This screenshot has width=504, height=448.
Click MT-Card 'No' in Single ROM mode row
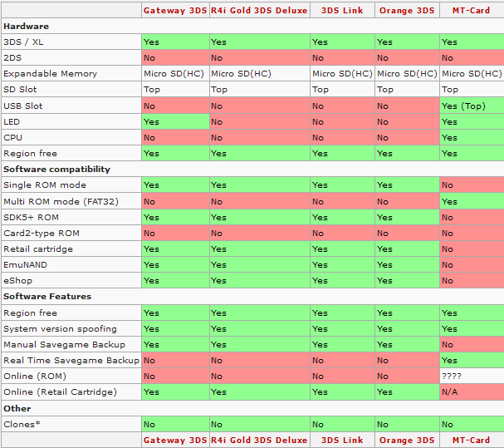[472, 185]
